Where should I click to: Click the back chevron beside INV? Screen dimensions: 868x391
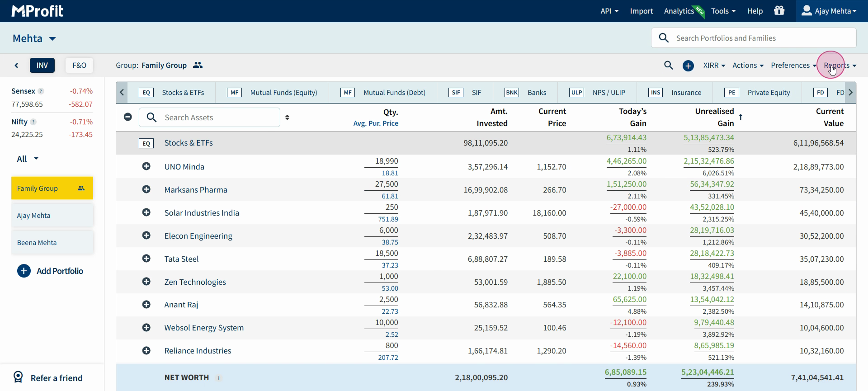[16, 66]
